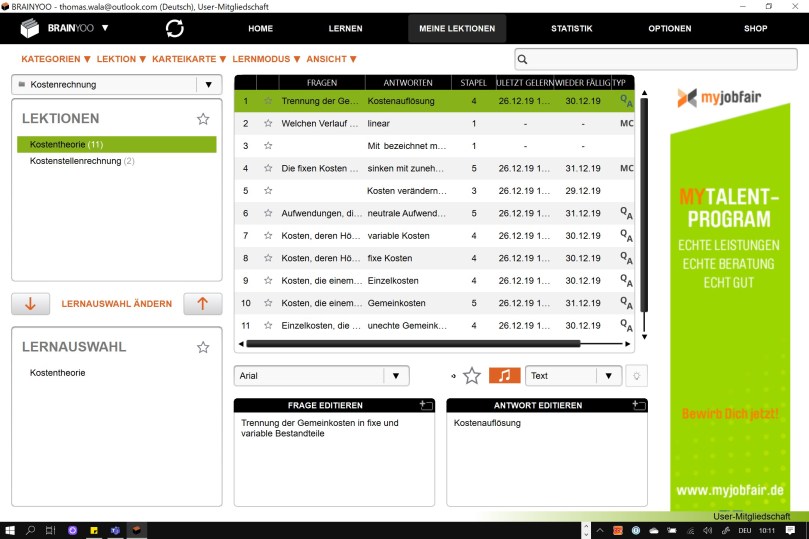Click the orange up arrow button
This screenshot has width=809, height=539.
[x=203, y=304]
